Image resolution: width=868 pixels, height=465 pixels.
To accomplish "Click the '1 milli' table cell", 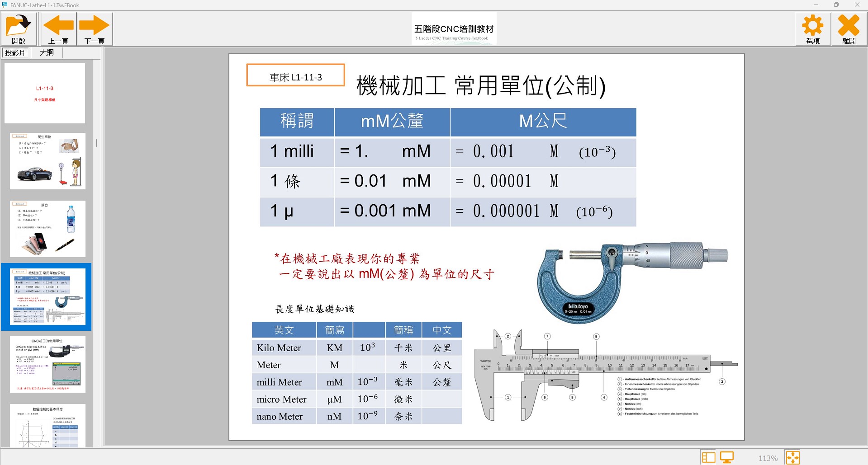I will click(x=297, y=152).
